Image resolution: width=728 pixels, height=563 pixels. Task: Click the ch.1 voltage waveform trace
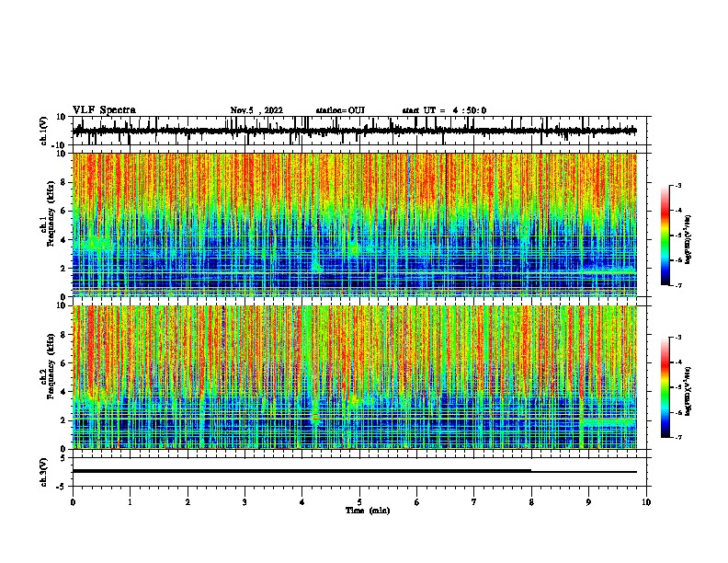tap(355, 131)
